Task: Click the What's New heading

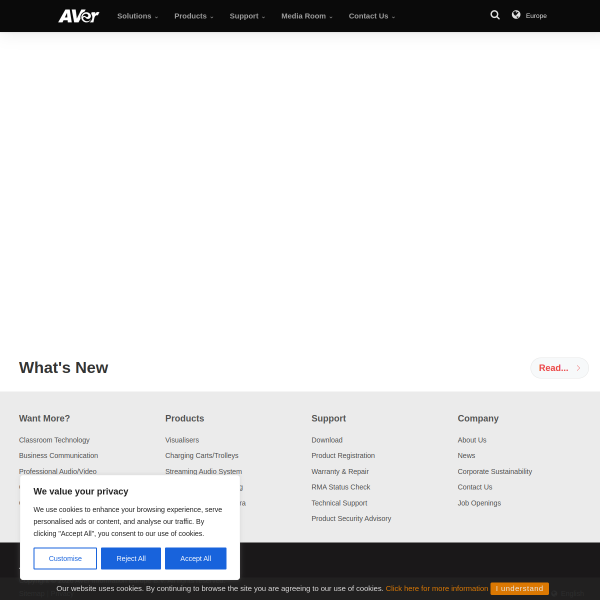Action: pyautogui.click(x=64, y=367)
